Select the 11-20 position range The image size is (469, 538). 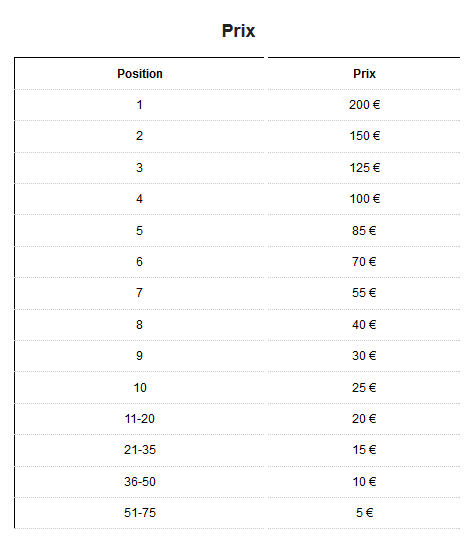click(140, 419)
